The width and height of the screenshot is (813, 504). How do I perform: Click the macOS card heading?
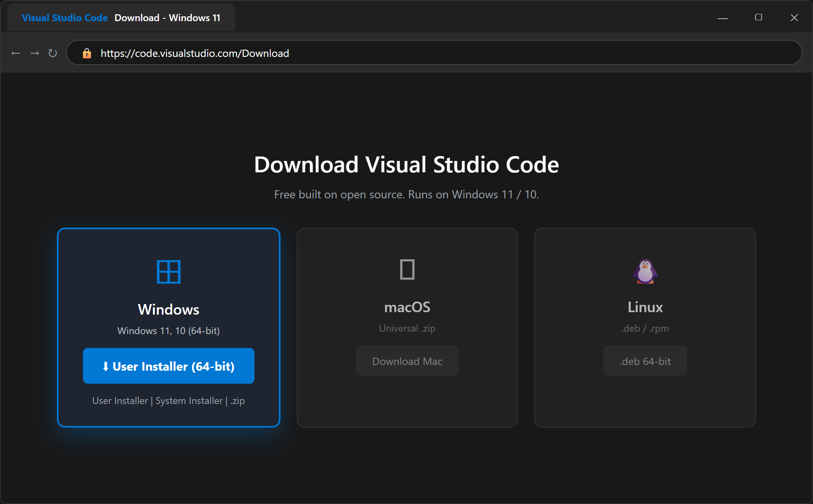pyautogui.click(x=407, y=307)
